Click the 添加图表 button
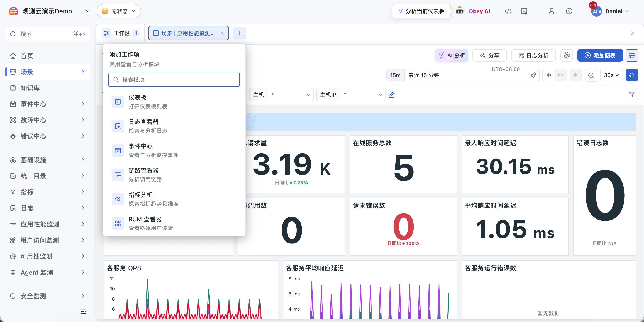The height and width of the screenshot is (322, 644). [x=600, y=55]
